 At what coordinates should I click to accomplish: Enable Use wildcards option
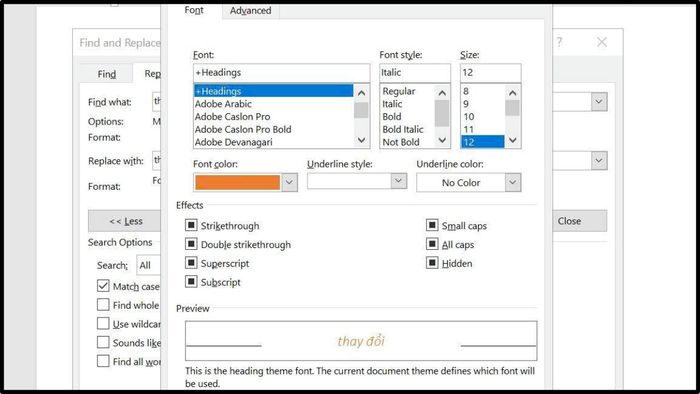103,323
